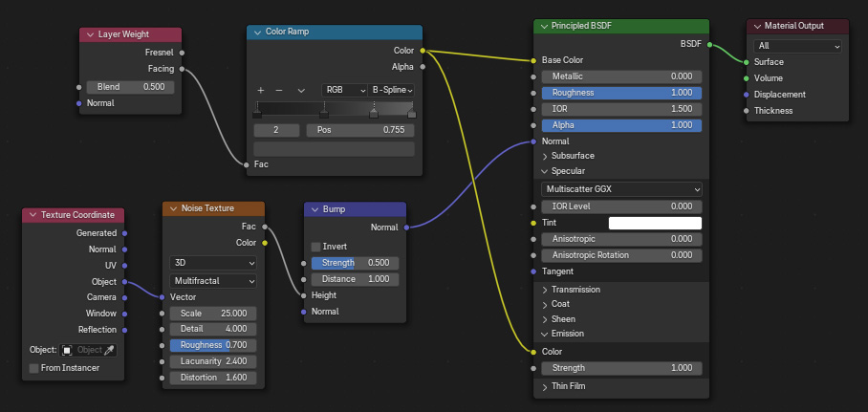The height and width of the screenshot is (412, 868).
Task: Click the Principled BSDF Roughness slider
Action: click(621, 93)
